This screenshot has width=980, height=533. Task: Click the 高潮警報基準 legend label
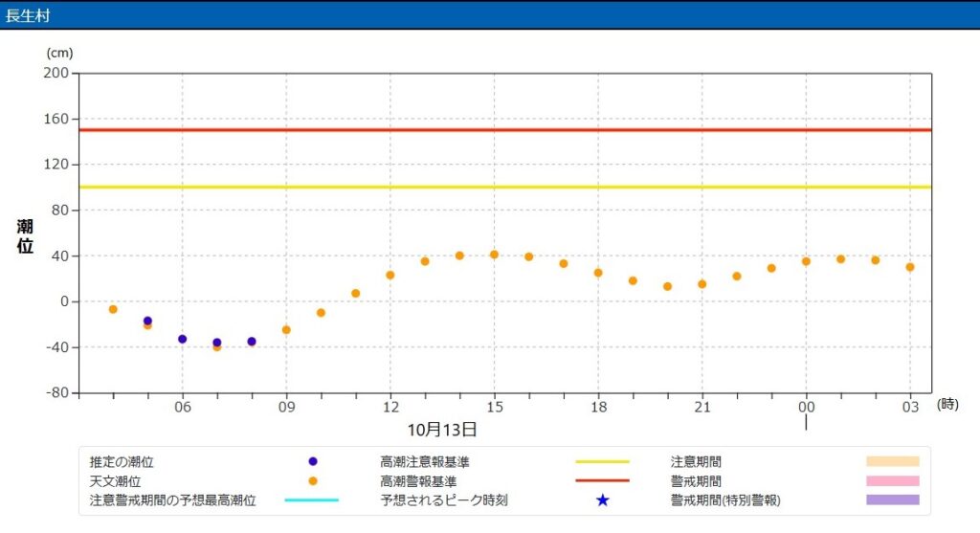418,481
